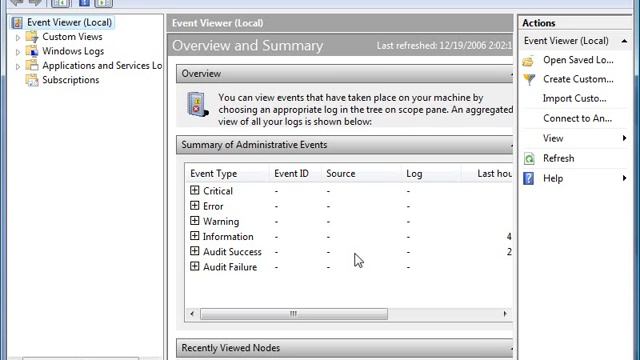This screenshot has width=640, height=360.
Task: Click the Subscriptions folder icon
Action: [32, 80]
